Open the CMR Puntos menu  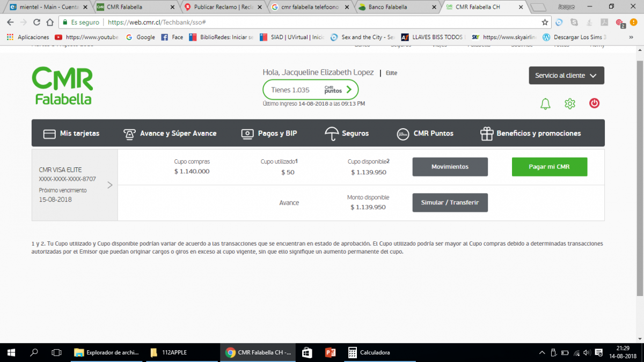click(425, 134)
